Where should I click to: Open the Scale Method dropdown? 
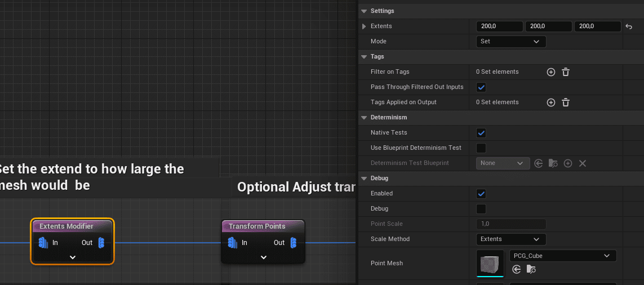point(511,239)
